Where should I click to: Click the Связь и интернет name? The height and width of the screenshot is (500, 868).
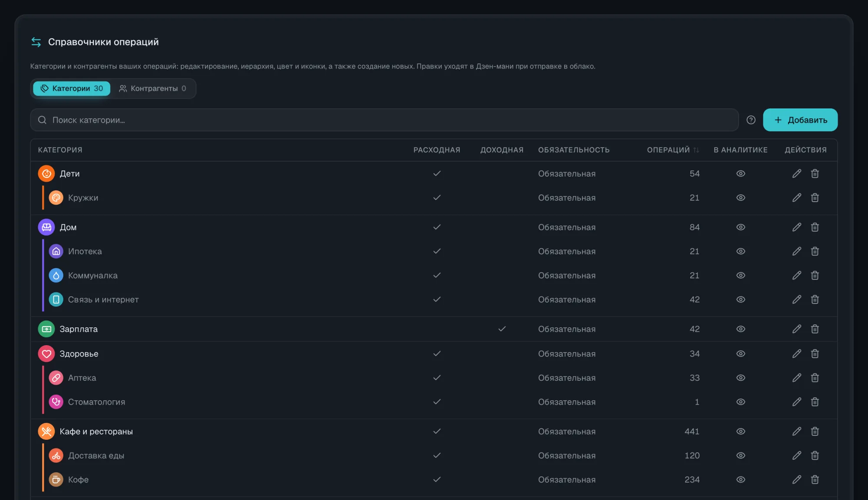(x=103, y=300)
